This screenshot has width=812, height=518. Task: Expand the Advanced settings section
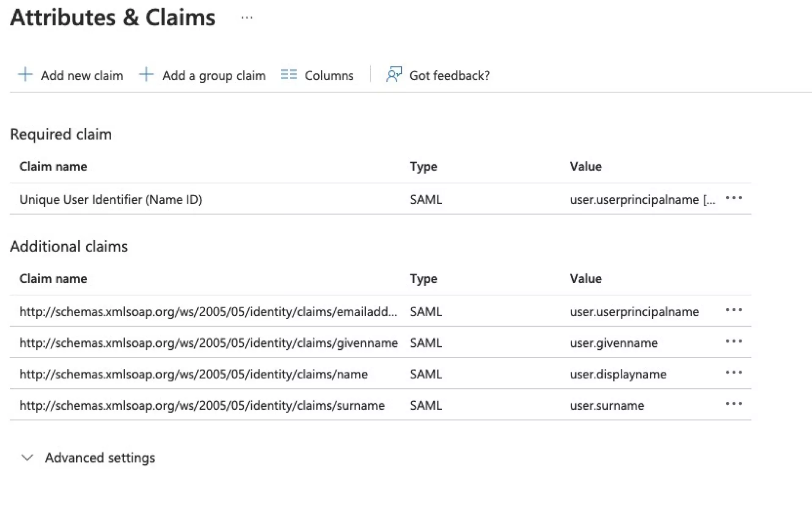pyautogui.click(x=100, y=458)
